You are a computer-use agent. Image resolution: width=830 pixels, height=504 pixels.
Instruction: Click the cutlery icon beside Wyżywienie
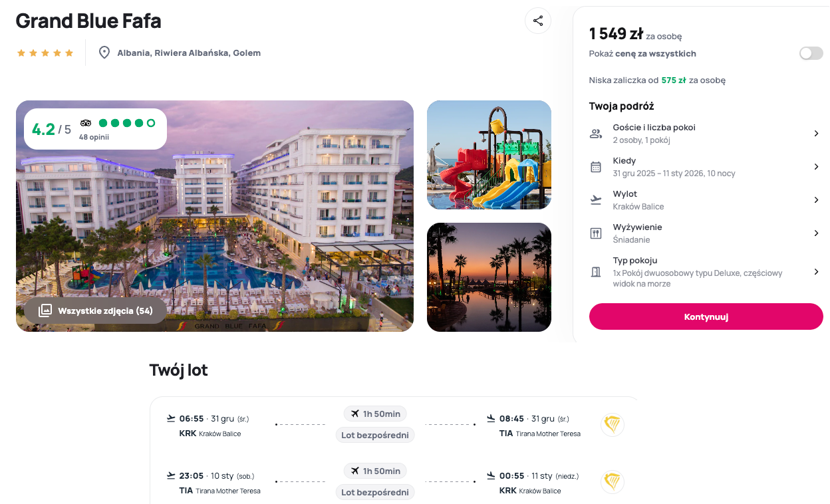[x=596, y=233]
